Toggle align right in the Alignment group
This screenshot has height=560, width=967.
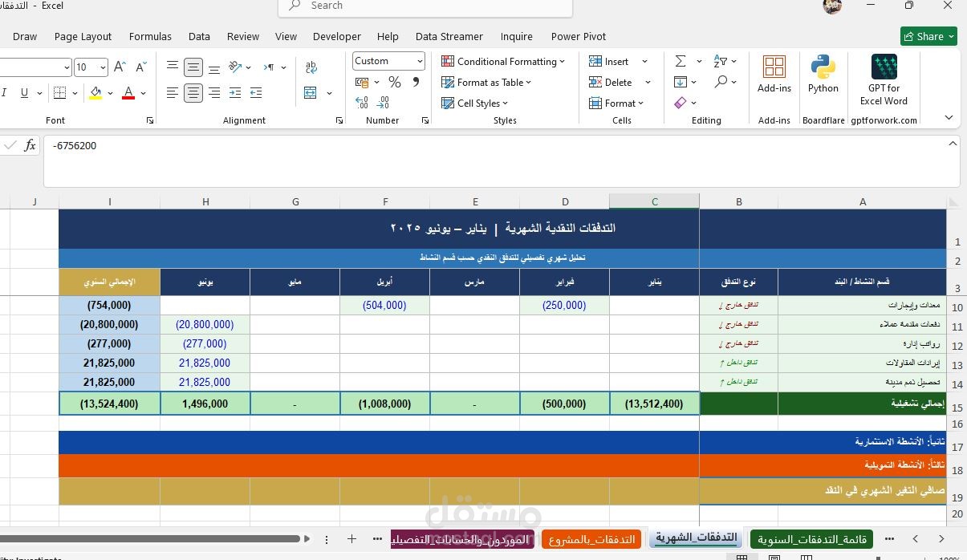tap(214, 93)
